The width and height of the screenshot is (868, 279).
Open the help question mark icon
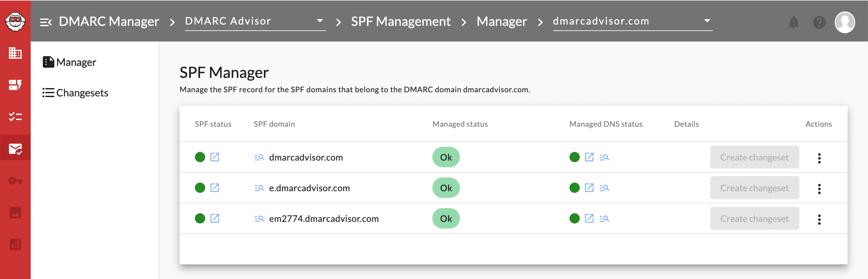tap(819, 22)
